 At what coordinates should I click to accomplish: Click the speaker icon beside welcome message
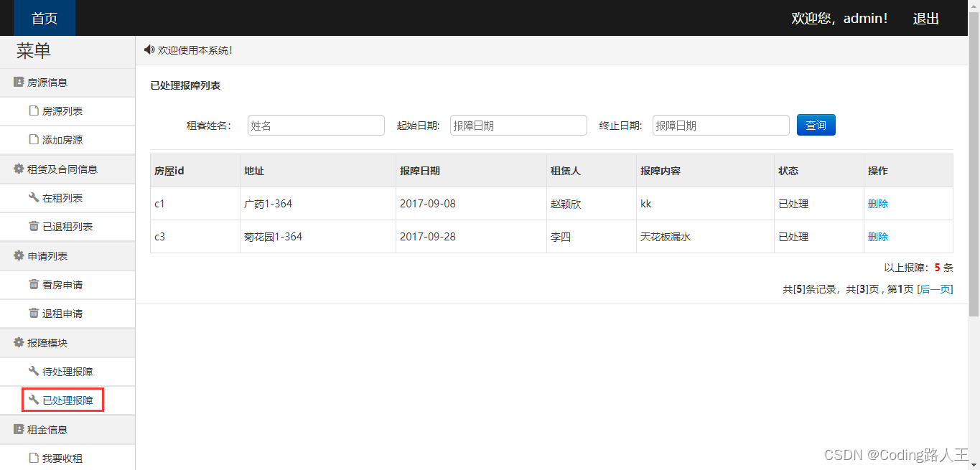149,50
